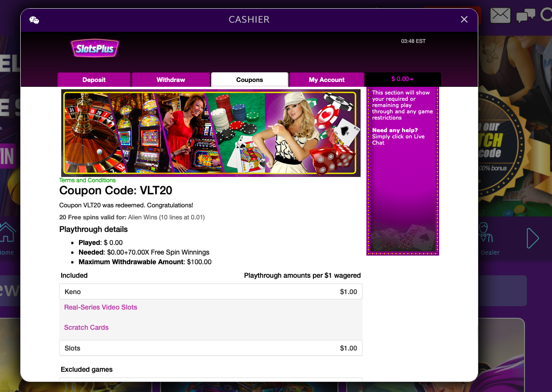Expand the Scratch Cards section
Image resolution: width=552 pixels, height=392 pixels.
click(x=86, y=327)
